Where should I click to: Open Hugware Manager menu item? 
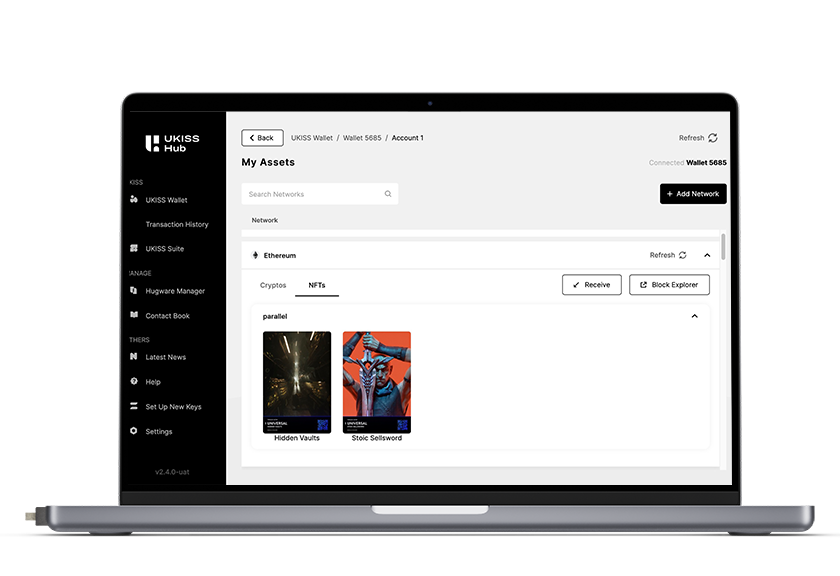click(x=175, y=291)
